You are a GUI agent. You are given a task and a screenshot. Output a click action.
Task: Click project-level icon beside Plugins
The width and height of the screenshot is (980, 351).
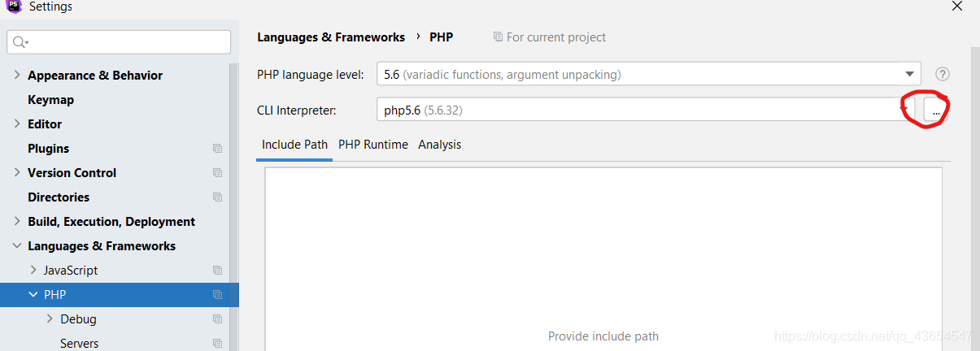click(x=217, y=149)
